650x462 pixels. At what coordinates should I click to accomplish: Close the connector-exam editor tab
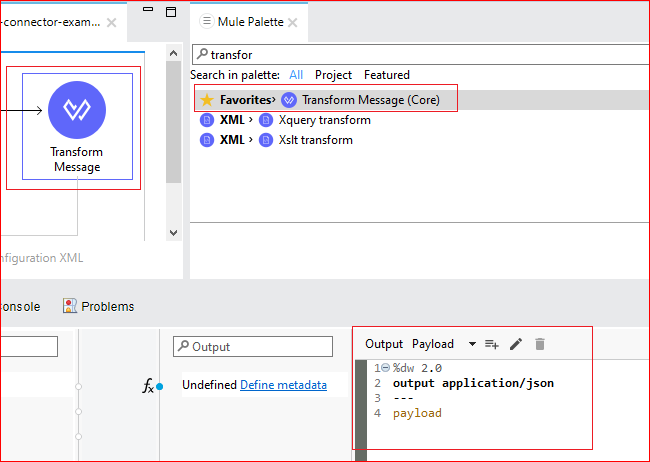112,23
